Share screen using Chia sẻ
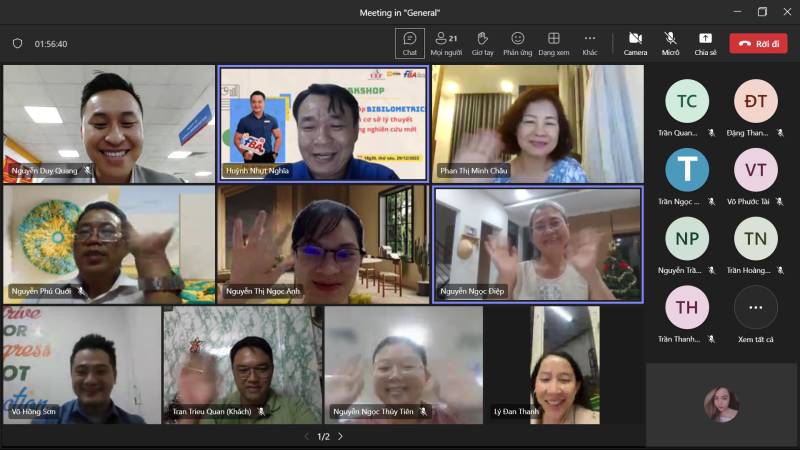 [705, 43]
